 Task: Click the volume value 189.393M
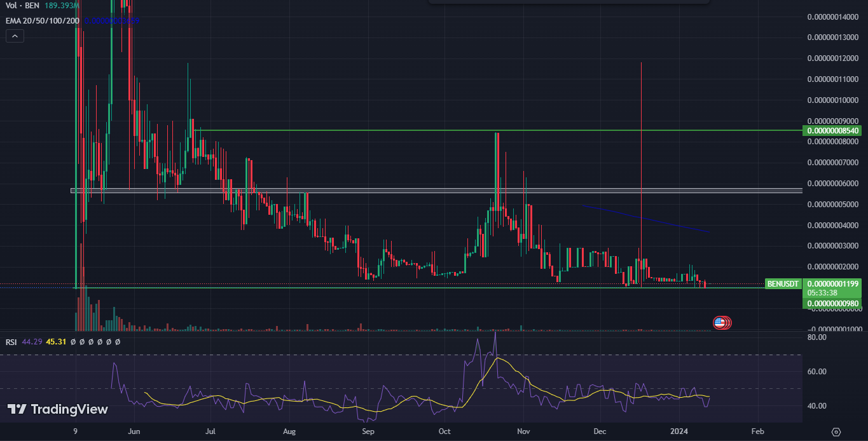pos(60,6)
